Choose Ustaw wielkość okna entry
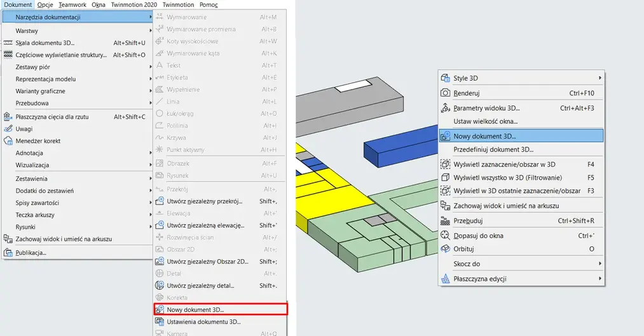The image size is (644, 336). click(521, 121)
